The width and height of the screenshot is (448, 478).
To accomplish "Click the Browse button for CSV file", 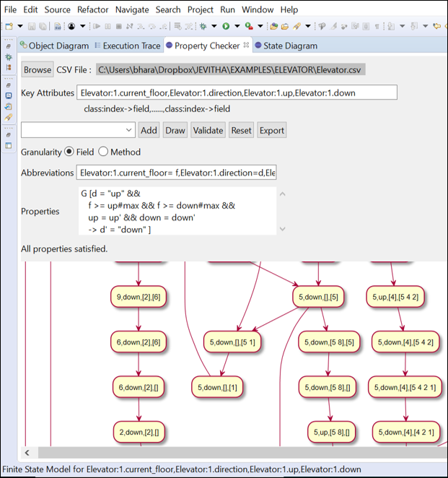I will pyautogui.click(x=37, y=70).
